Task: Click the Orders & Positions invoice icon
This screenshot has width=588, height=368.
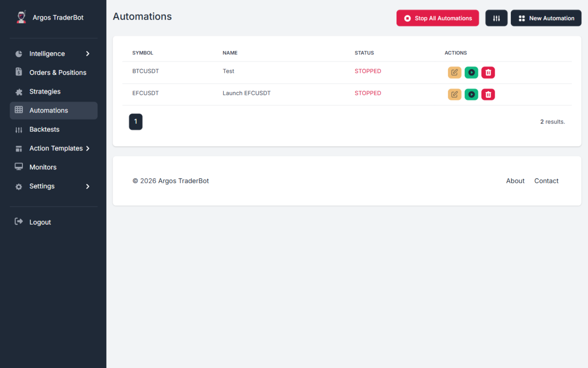Action: (19, 72)
